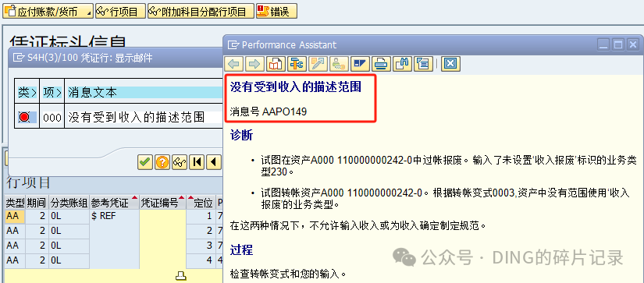Image resolution: width=644 pixels, height=283 pixels.
Task: Click the user key authorization icon
Action: 339,64
